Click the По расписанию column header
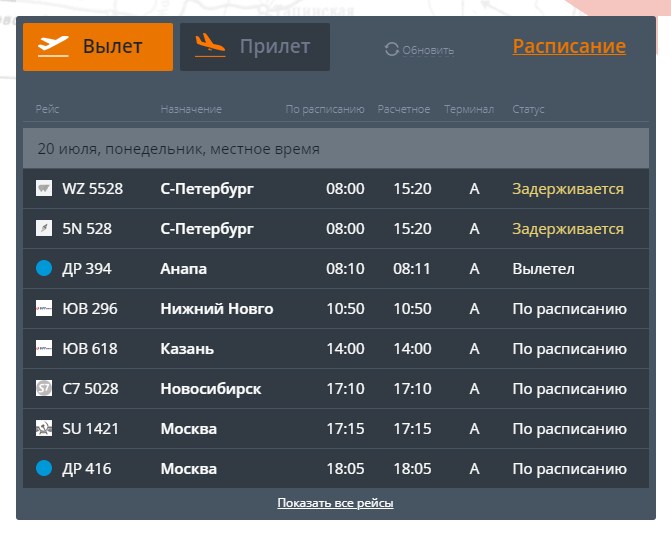Screen dimensions: 671x535 (325, 109)
